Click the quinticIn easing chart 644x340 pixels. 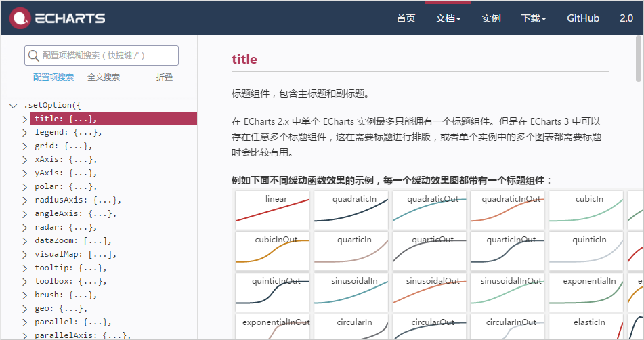[586, 251]
